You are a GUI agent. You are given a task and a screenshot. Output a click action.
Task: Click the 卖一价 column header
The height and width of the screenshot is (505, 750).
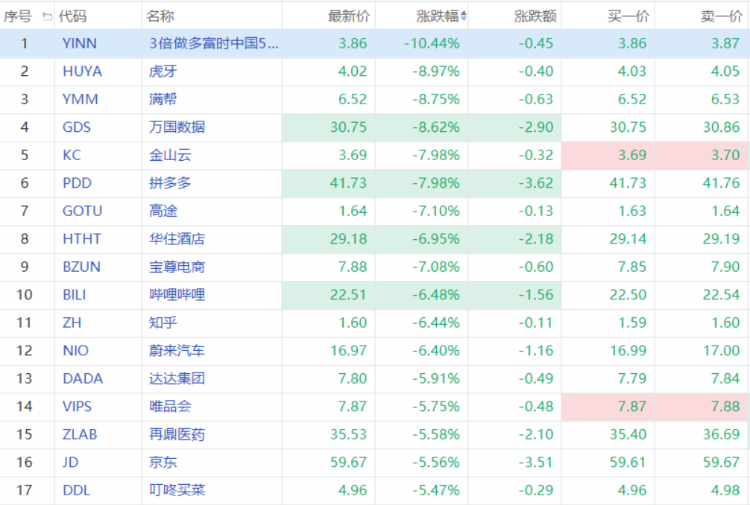[x=720, y=16]
